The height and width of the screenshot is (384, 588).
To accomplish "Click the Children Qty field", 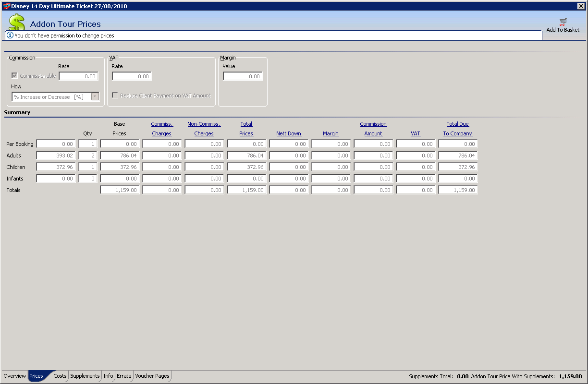I will [88, 167].
